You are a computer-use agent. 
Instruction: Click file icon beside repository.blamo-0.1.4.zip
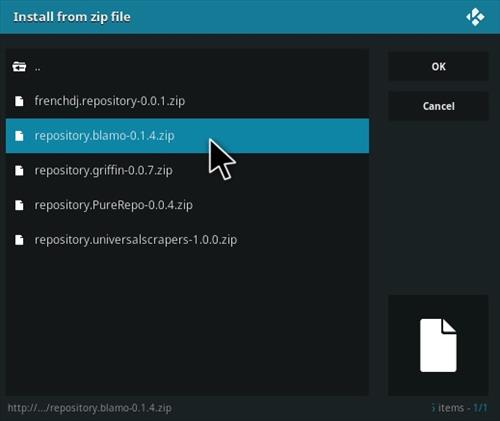click(x=19, y=136)
